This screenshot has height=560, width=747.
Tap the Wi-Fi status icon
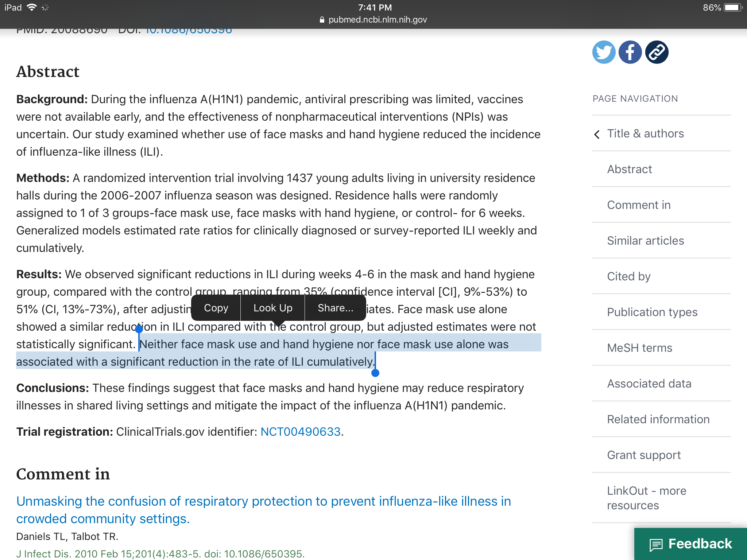(x=32, y=7)
